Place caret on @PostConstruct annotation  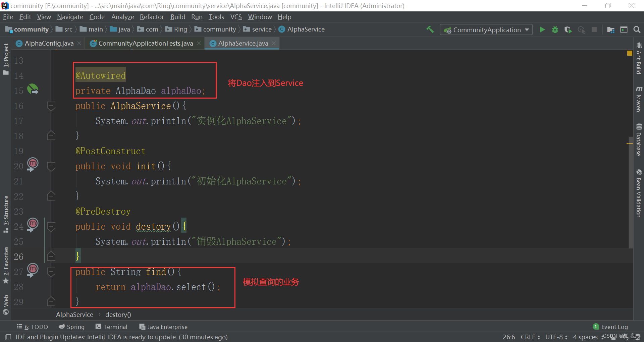pos(110,151)
